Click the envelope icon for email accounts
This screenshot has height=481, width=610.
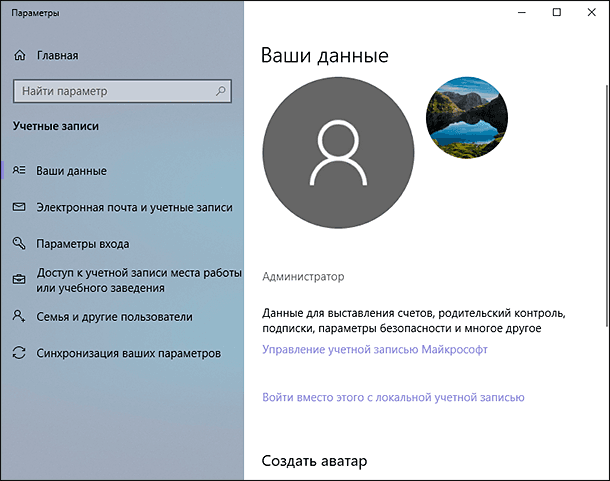[x=19, y=207]
